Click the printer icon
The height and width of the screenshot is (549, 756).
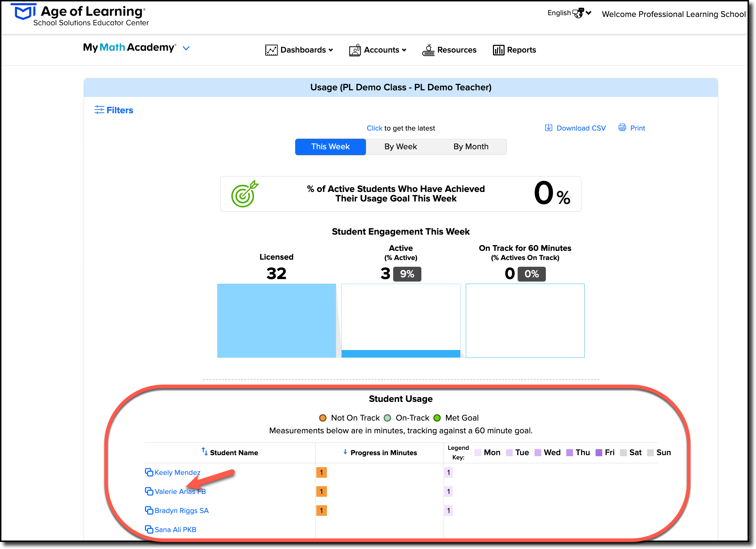622,127
